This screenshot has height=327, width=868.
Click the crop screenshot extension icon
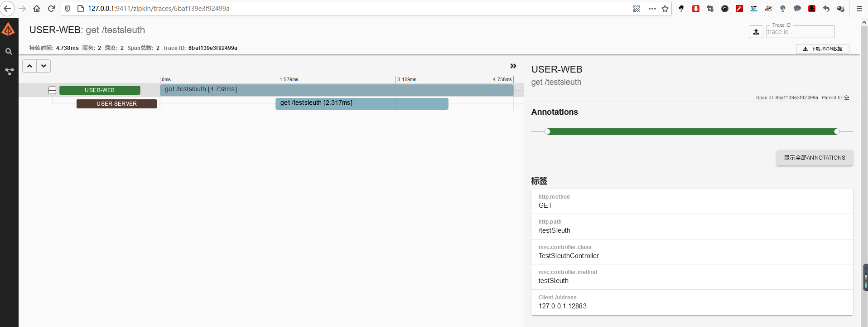click(710, 9)
